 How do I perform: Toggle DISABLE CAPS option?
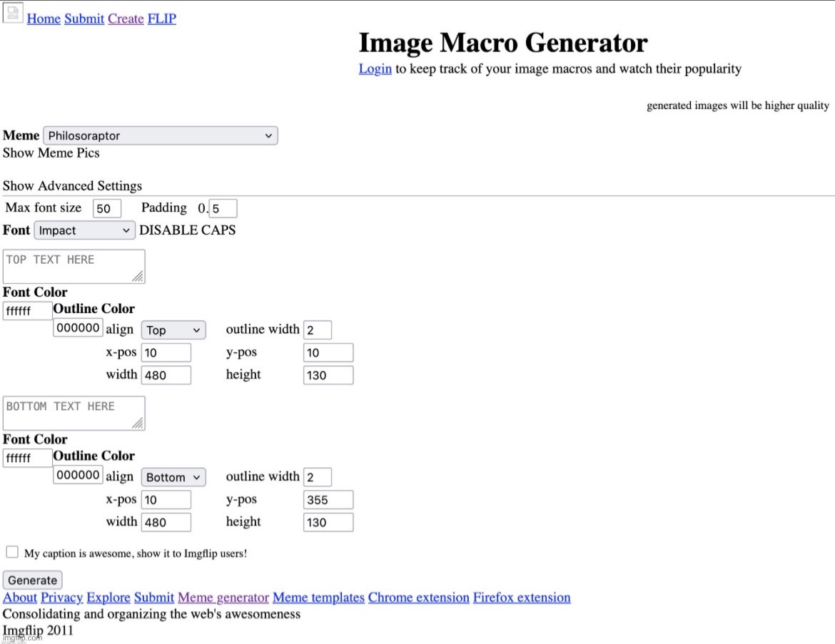pyautogui.click(x=187, y=230)
